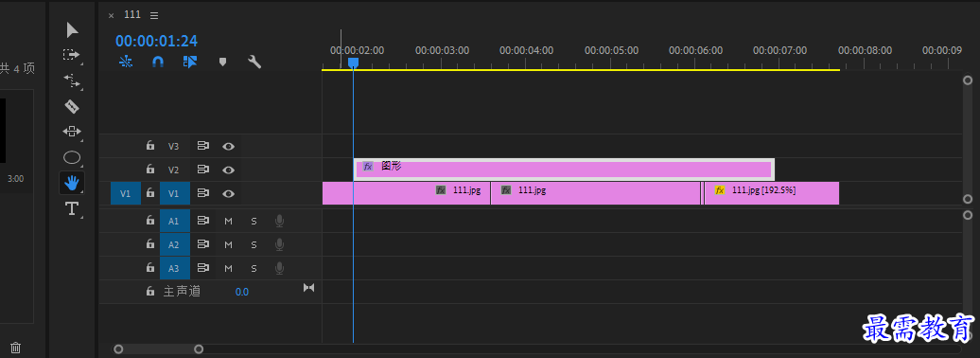980x358 pixels.
Task: Click the master track meter icon
Action: (x=308, y=288)
